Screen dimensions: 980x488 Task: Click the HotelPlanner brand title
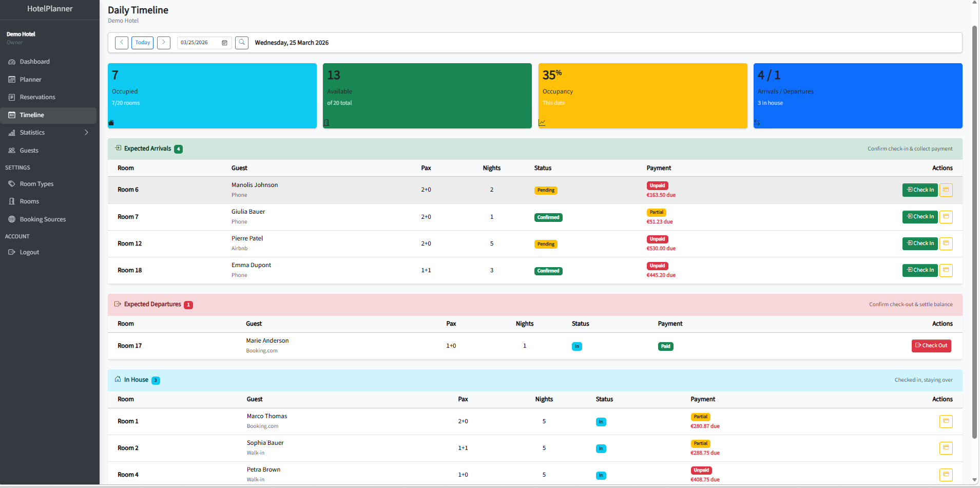point(50,9)
